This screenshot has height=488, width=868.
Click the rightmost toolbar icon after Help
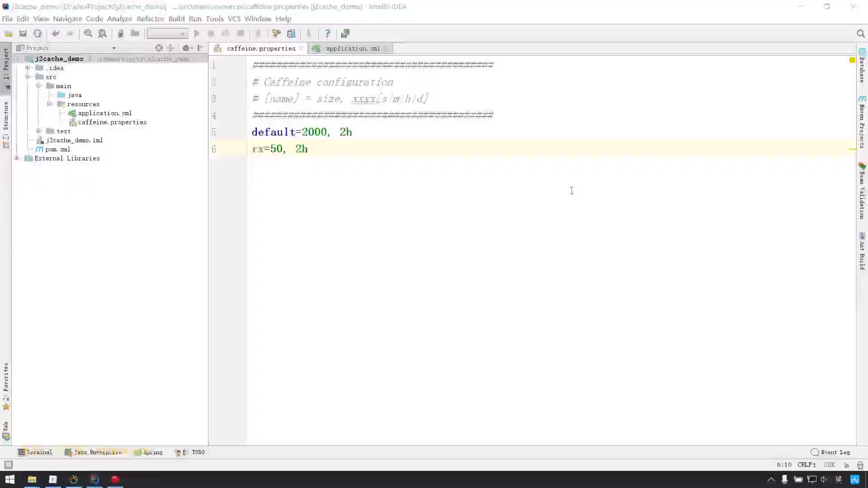(x=345, y=34)
